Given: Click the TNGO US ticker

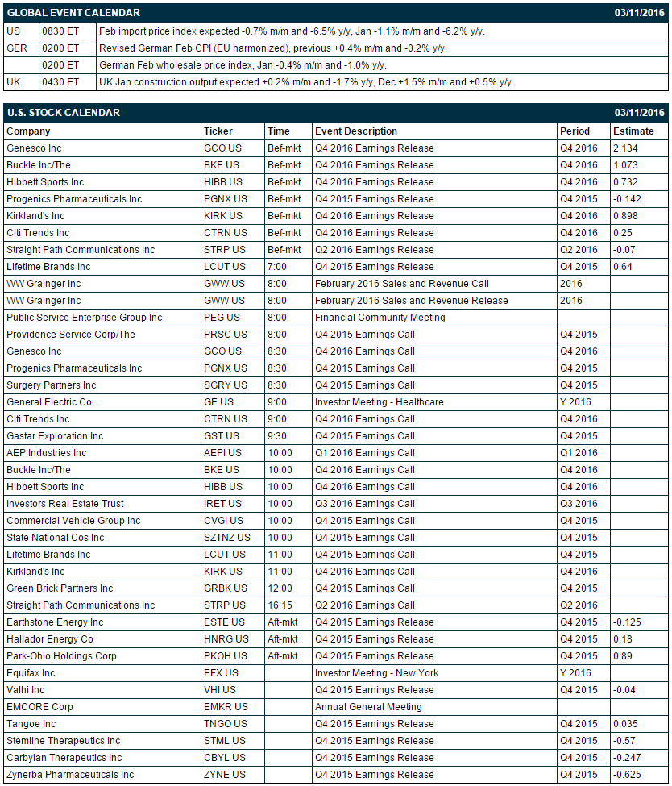Looking at the screenshot, I should 225,724.
